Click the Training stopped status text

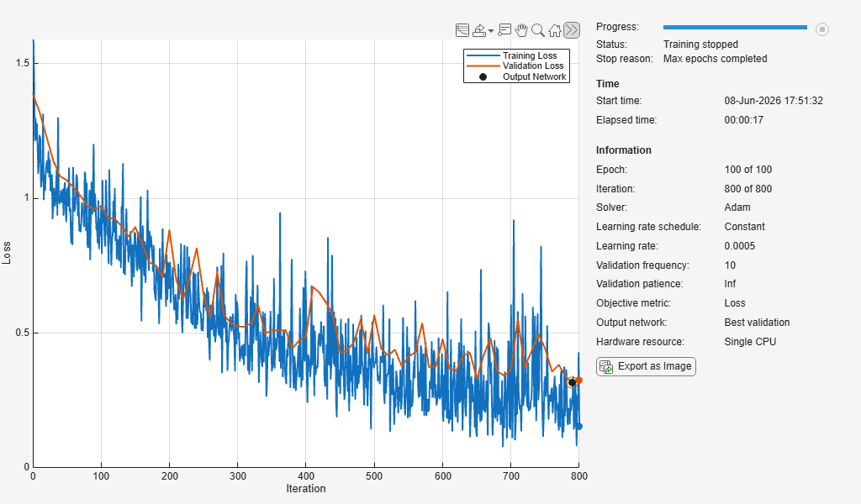click(x=700, y=45)
